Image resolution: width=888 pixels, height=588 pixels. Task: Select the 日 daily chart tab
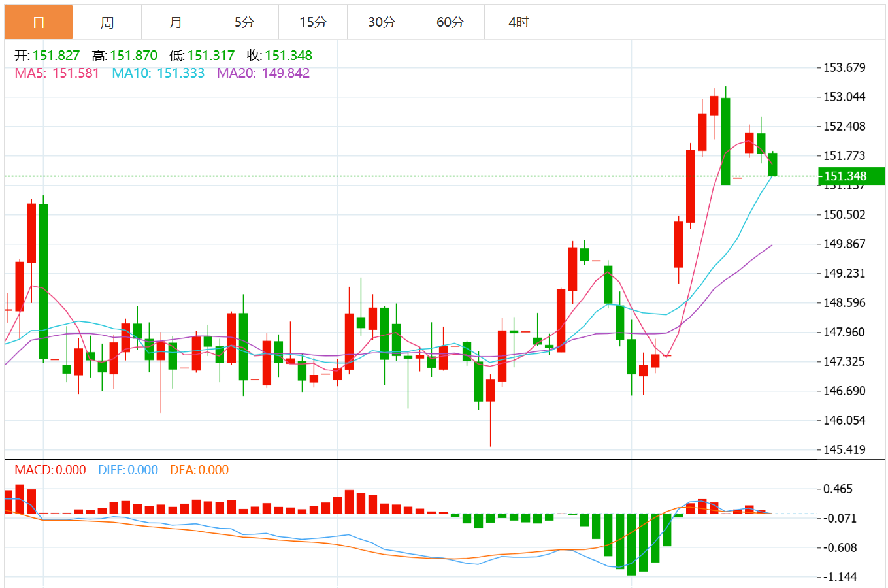[39, 22]
